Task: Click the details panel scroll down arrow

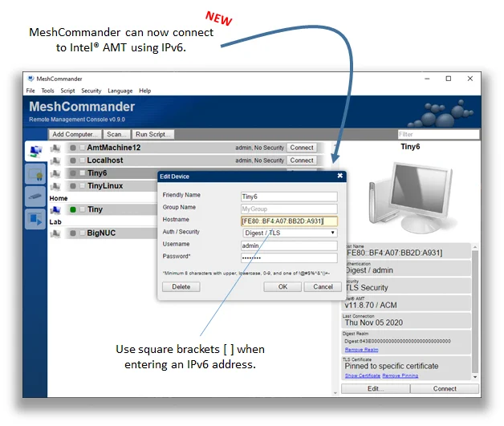Action: 475,377
